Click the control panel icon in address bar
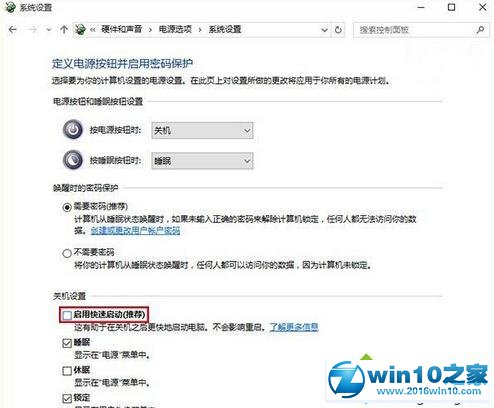 pos(80,30)
